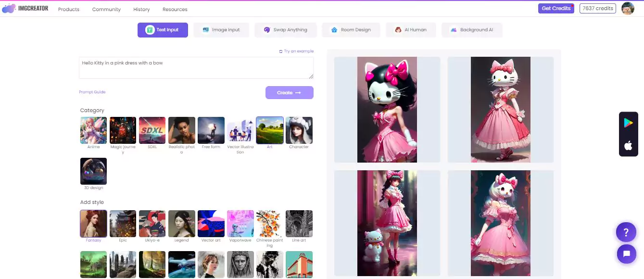This screenshot has width=644, height=279.
Task: Open the Apple App Store icon
Action: 628,146
